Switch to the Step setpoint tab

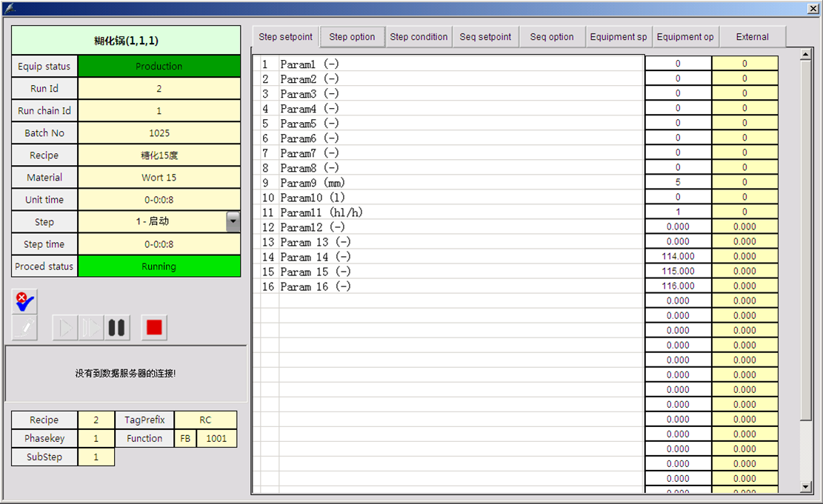[x=285, y=37]
